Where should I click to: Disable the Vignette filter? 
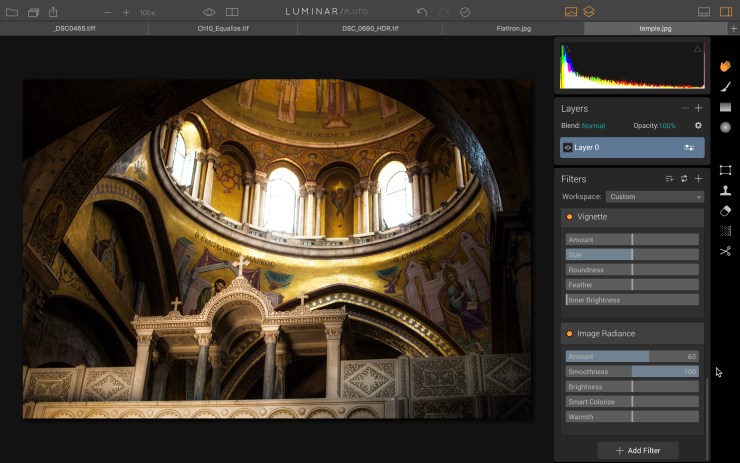click(x=569, y=216)
